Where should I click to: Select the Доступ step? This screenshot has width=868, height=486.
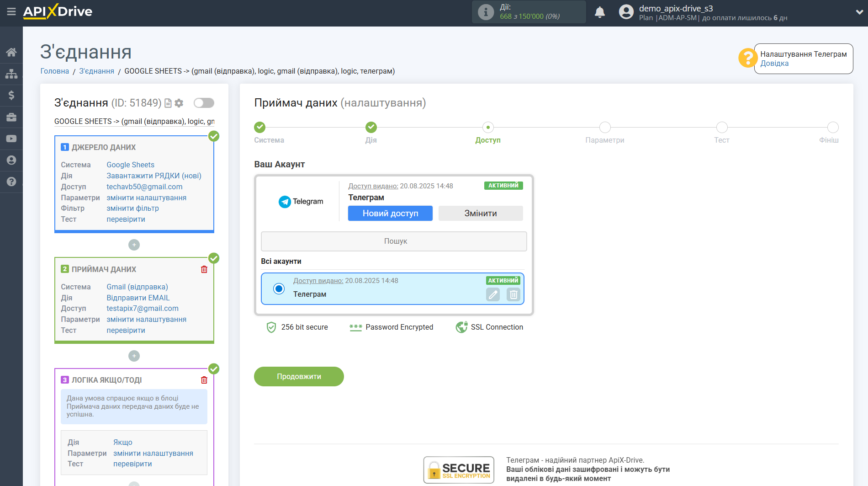click(488, 127)
